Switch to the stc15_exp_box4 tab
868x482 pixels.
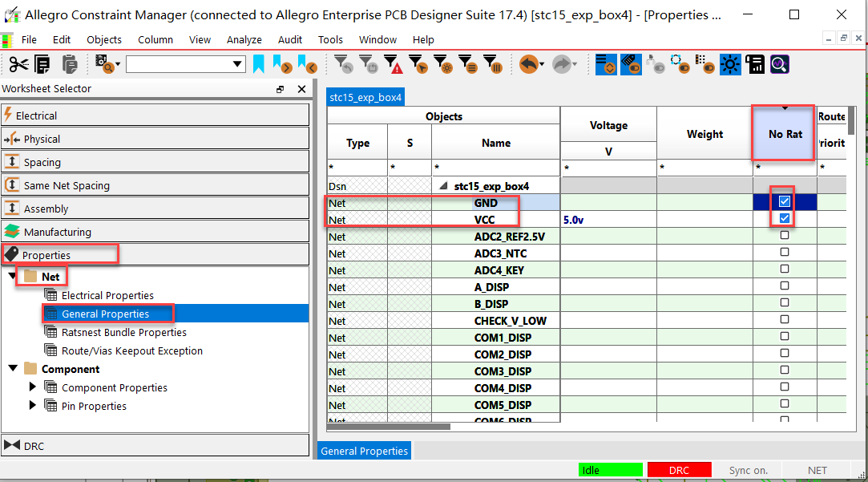coord(365,98)
